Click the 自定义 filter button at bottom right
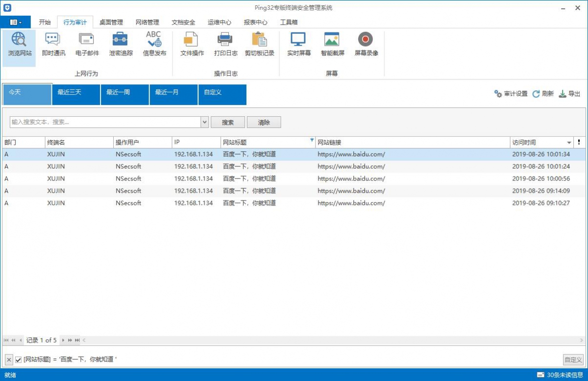 pos(573,360)
